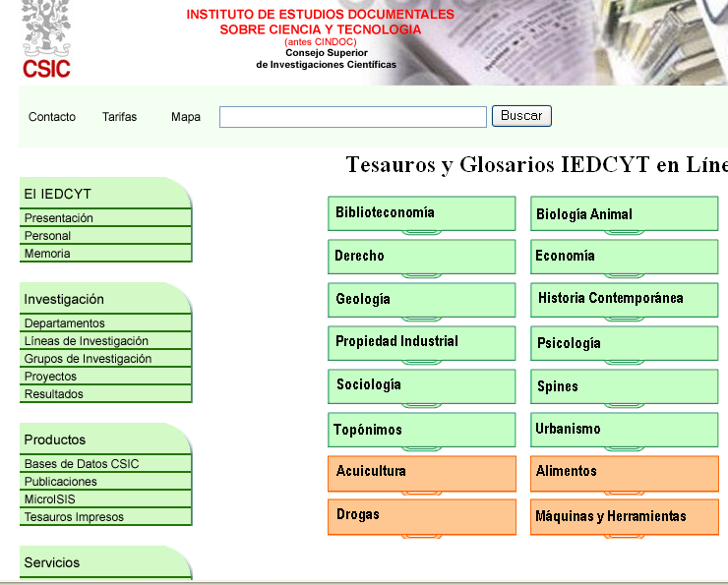728x585 pixels.
Task: Open the Economía thesaurus
Action: tap(625, 257)
